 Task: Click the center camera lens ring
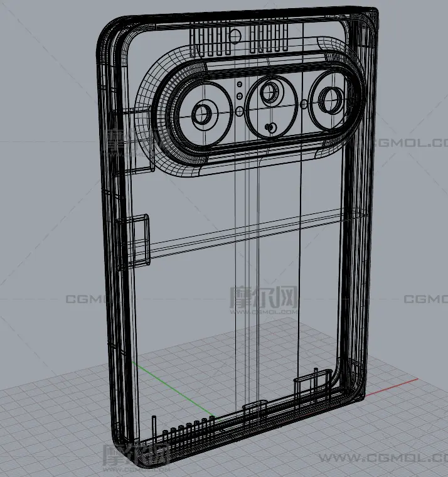click(x=271, y=93)
